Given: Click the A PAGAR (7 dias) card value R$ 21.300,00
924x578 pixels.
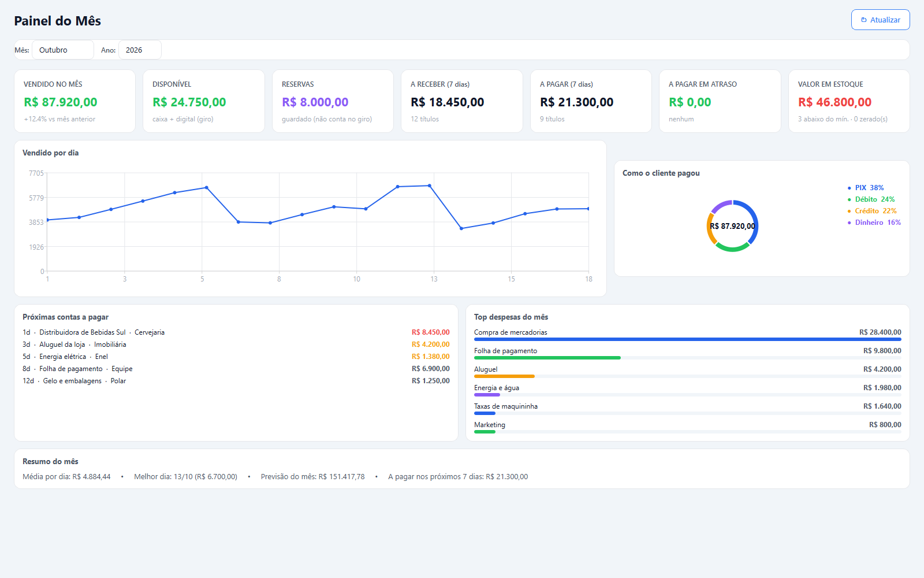Looking at the screenshot, I should [577, 102].
